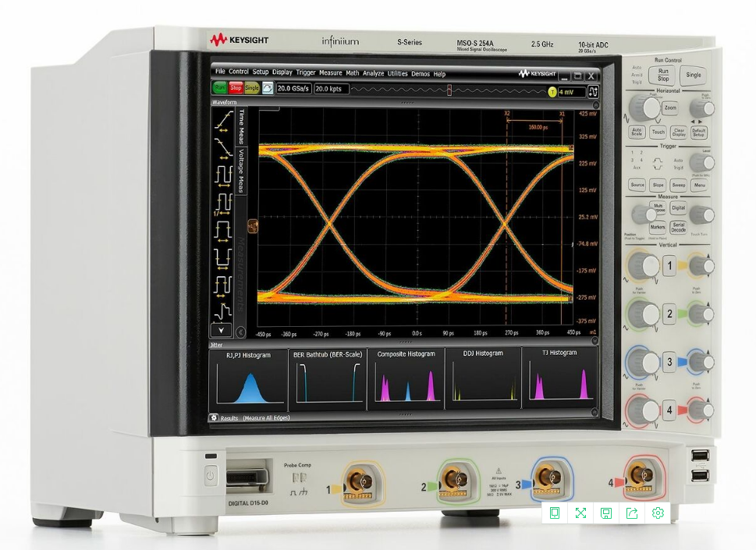This screenshot has height=550, width=756.
Task: Click the horizontal position marker on memory bar
Action: pos(449,90)
